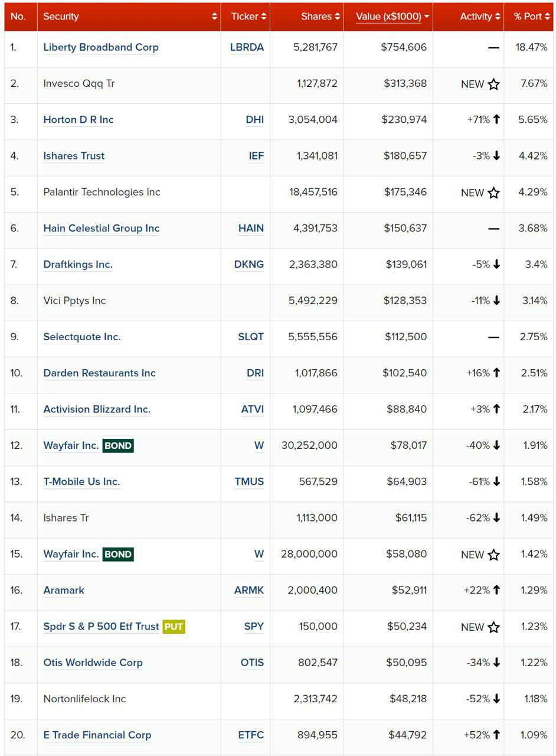The height and width of the screenshot is (756, 556).
Task: Open Wayfair Inc. link in row 12
Action: pyautogui.click(x=71, y=445)
